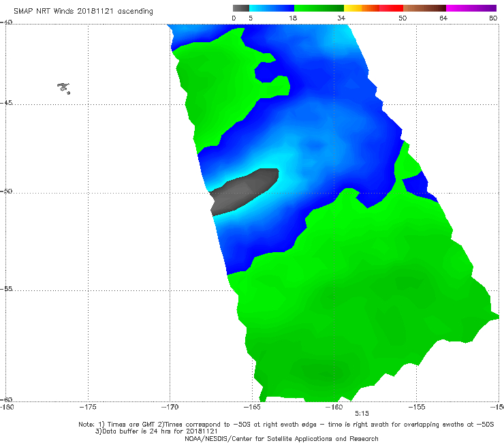
Task: Click colorbar label '18'
Action: click(x=293, y=18)
